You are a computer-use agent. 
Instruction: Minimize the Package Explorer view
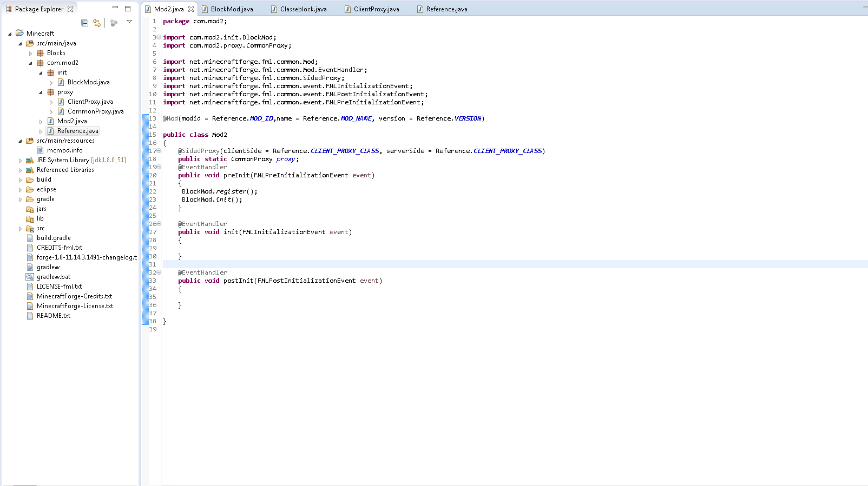point(115,8)
